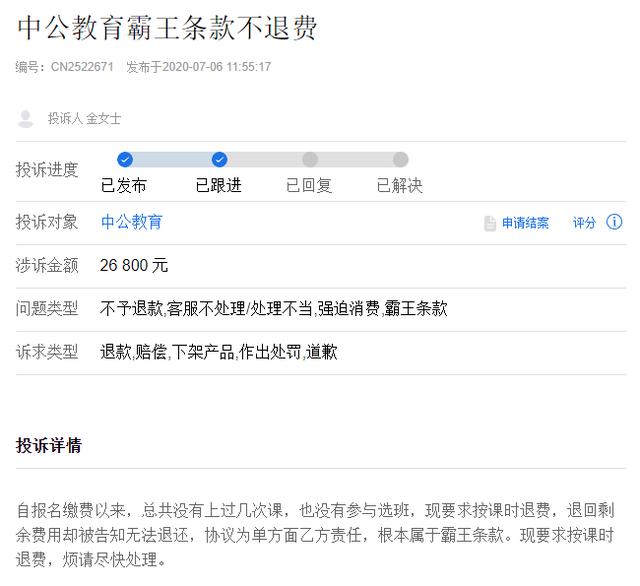Click the 已发布 step label
Screen dimensions: 640x586
tap(124, 186)
